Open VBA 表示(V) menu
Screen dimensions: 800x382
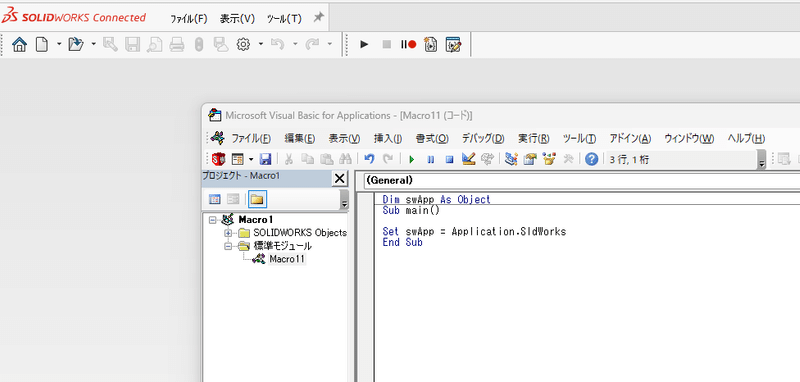pos(344,138)
